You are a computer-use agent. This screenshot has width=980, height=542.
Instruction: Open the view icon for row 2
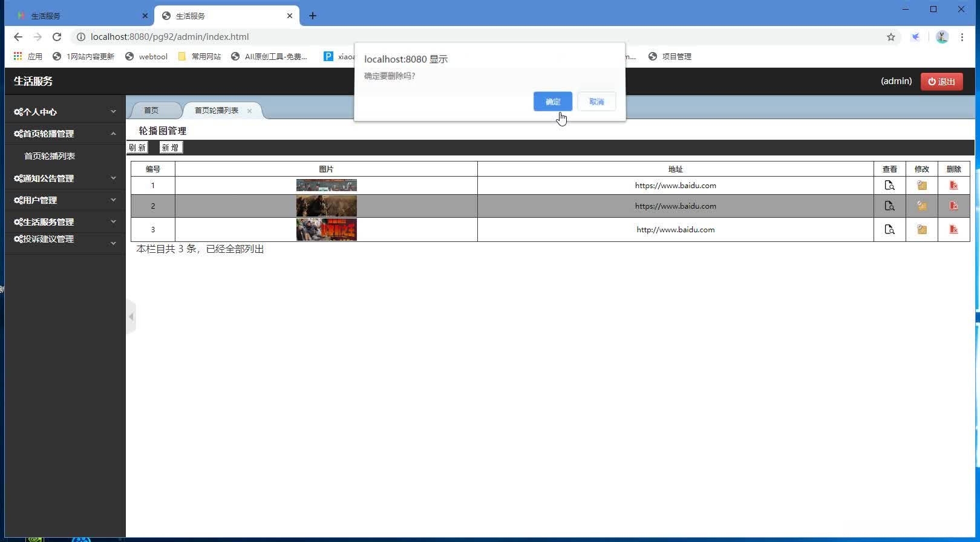pos(889,206)
